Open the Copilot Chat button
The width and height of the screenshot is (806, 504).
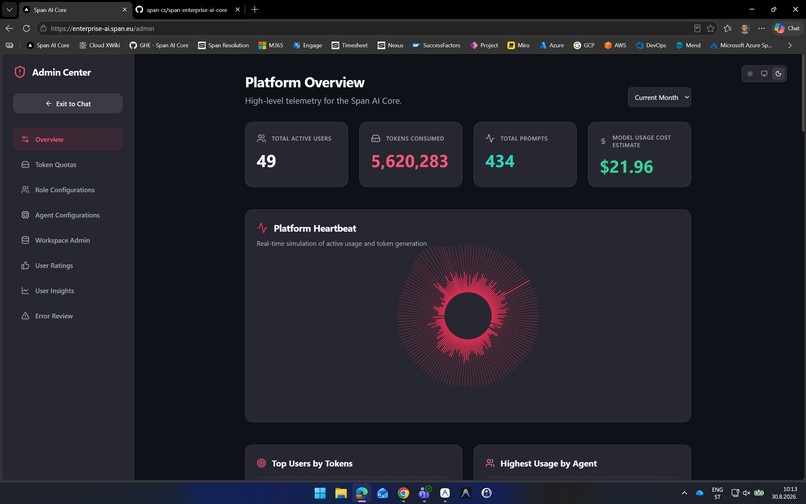787,28
